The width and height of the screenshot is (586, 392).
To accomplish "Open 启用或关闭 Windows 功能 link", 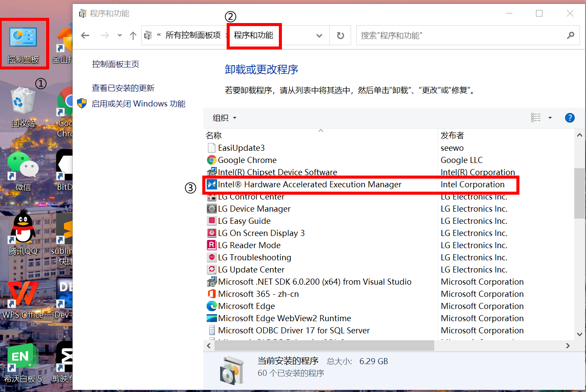I will [138, 104].
